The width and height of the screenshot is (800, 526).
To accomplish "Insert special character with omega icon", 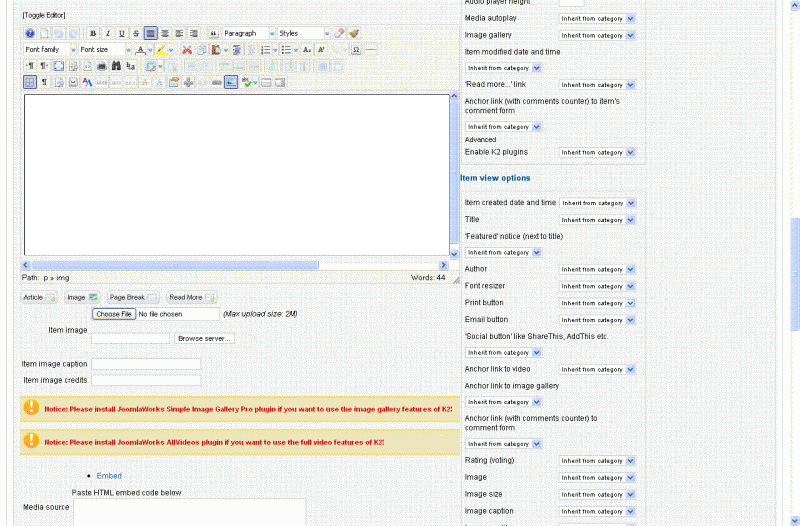I will (356, 50).
